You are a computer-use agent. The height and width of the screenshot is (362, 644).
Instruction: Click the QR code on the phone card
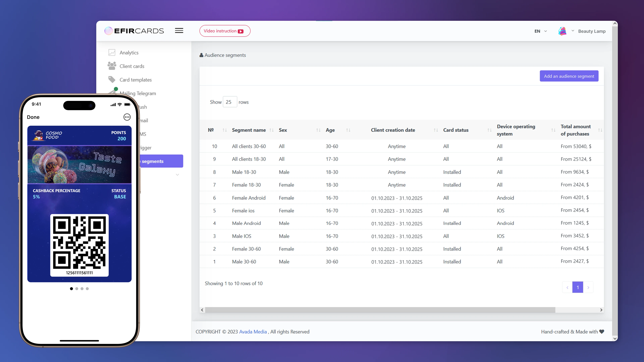[79, 242]
